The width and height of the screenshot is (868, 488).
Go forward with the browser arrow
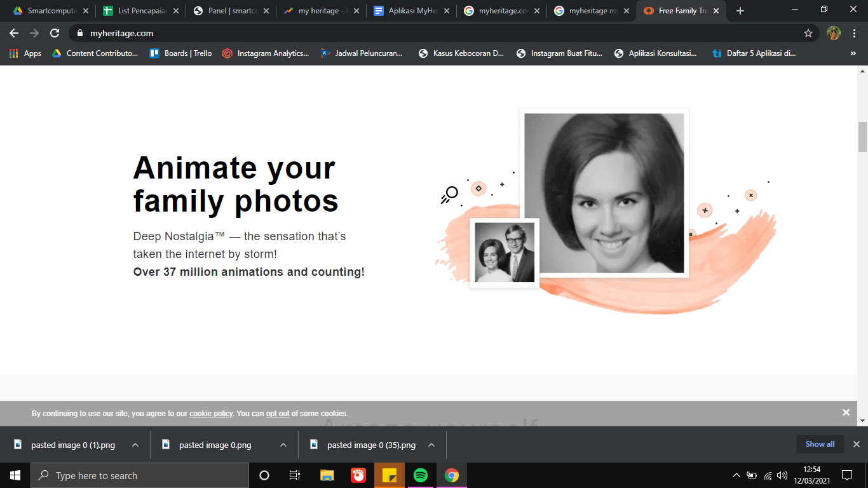(x=34, y=33)
